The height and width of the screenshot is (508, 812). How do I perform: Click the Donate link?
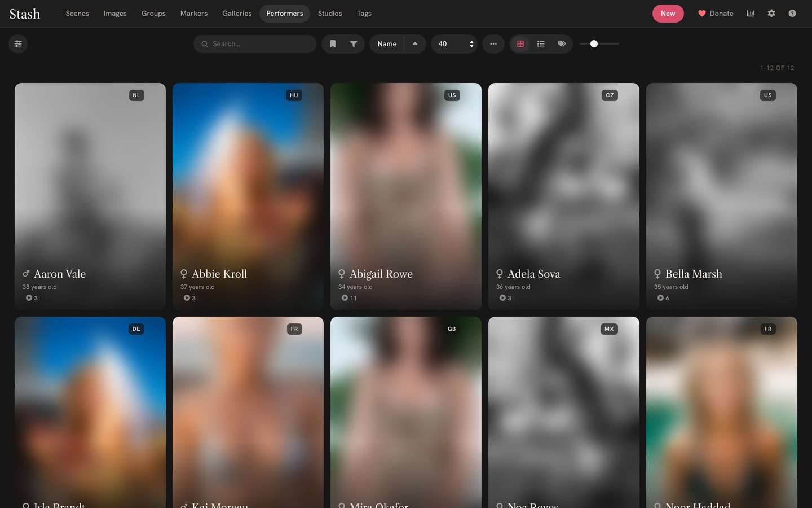coord(716,14)
